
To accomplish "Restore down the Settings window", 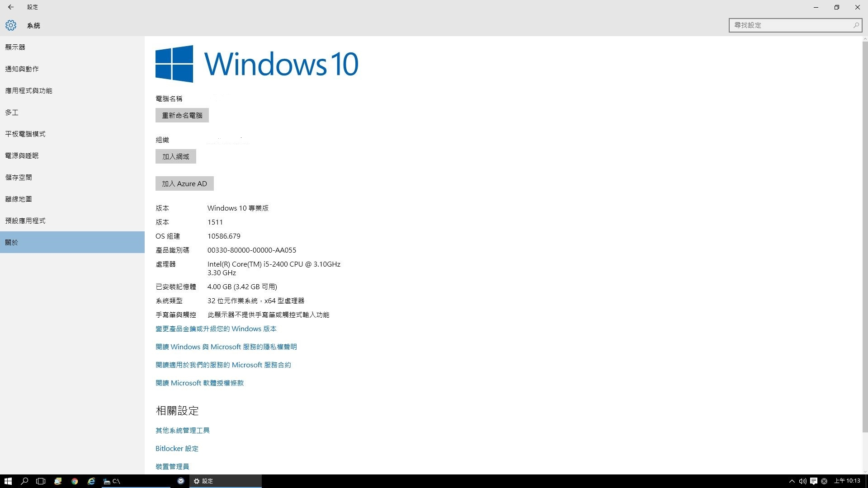I will click(837, 7).
